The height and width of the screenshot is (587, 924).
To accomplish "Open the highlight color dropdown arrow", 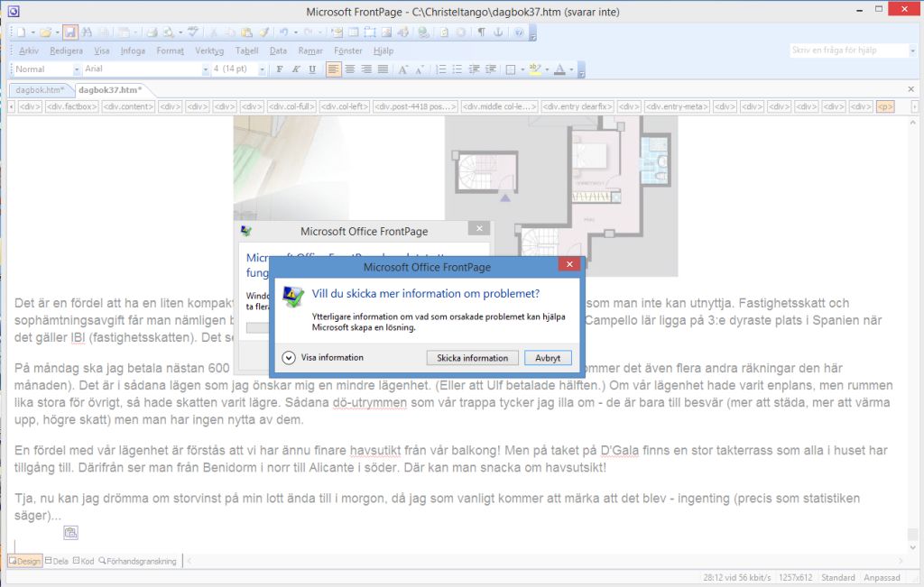I will [547, 69].
